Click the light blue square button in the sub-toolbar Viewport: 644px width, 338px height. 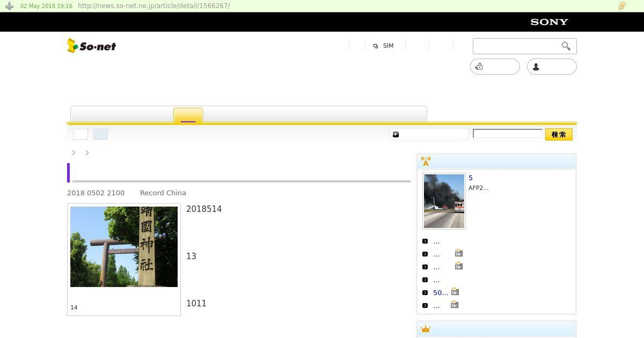tap(100, 134)
